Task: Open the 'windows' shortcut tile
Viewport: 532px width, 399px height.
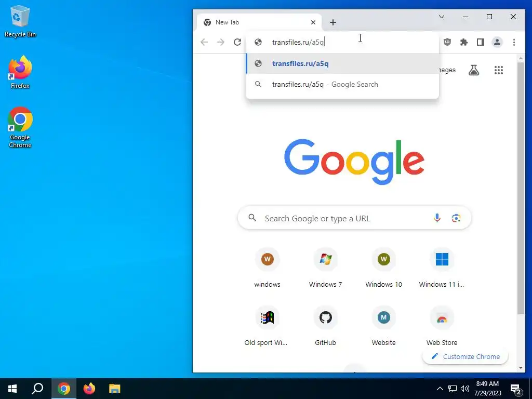Action: point(268,268)
